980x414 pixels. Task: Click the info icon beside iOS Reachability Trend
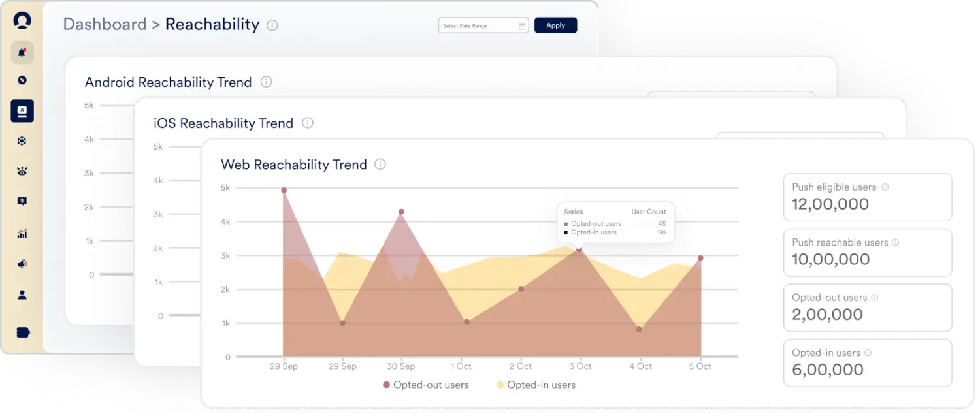coord(308,123)
